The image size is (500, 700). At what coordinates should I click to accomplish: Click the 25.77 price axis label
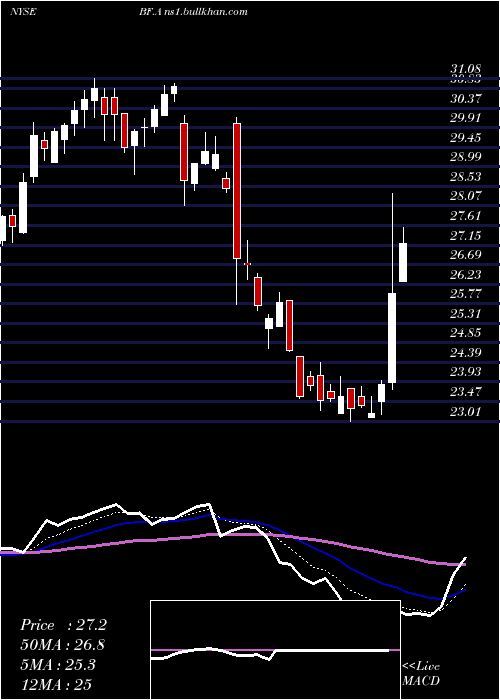coord(466,293)
